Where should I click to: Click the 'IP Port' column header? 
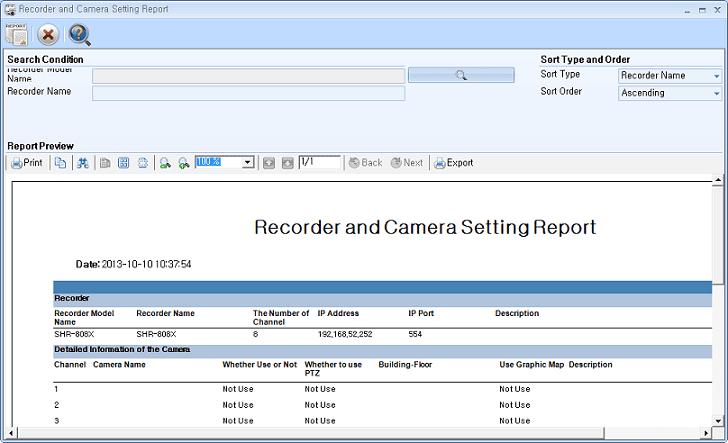[421, 313]
